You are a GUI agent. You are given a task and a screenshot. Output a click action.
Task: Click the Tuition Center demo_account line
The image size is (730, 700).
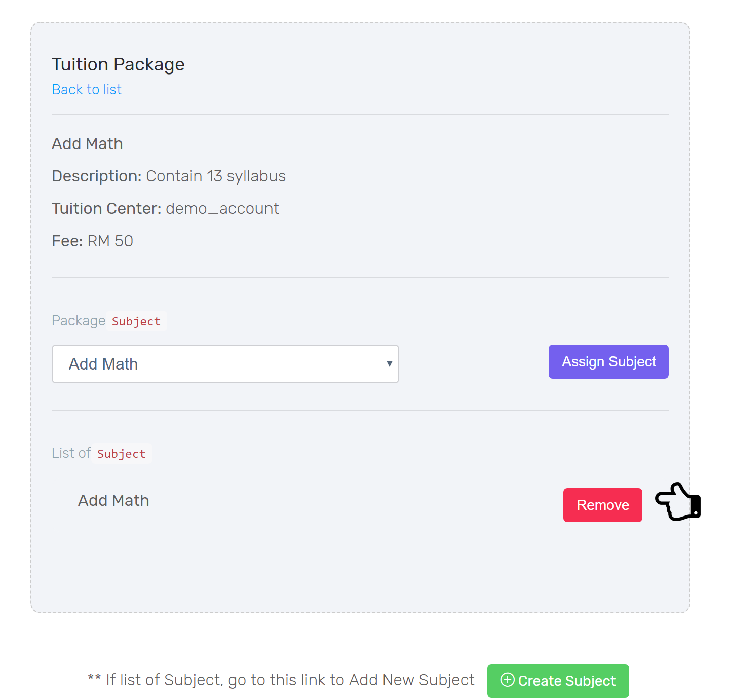(x=165, y=208)
